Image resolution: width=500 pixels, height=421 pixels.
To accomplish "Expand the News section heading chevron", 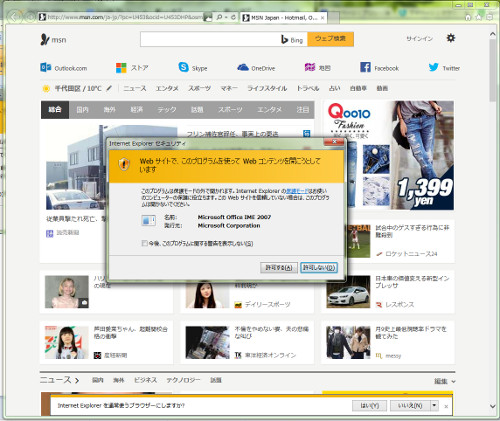I will 77,380.
